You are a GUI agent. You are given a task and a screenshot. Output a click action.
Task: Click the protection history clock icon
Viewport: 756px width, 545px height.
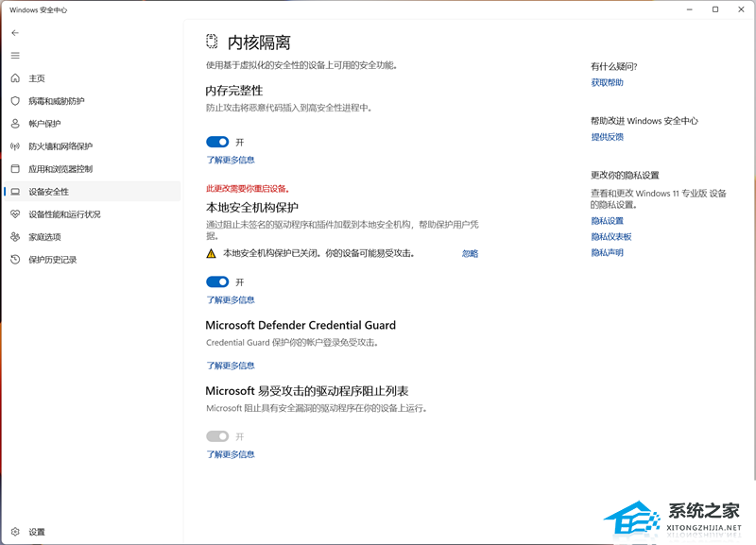tap(15, 259)
